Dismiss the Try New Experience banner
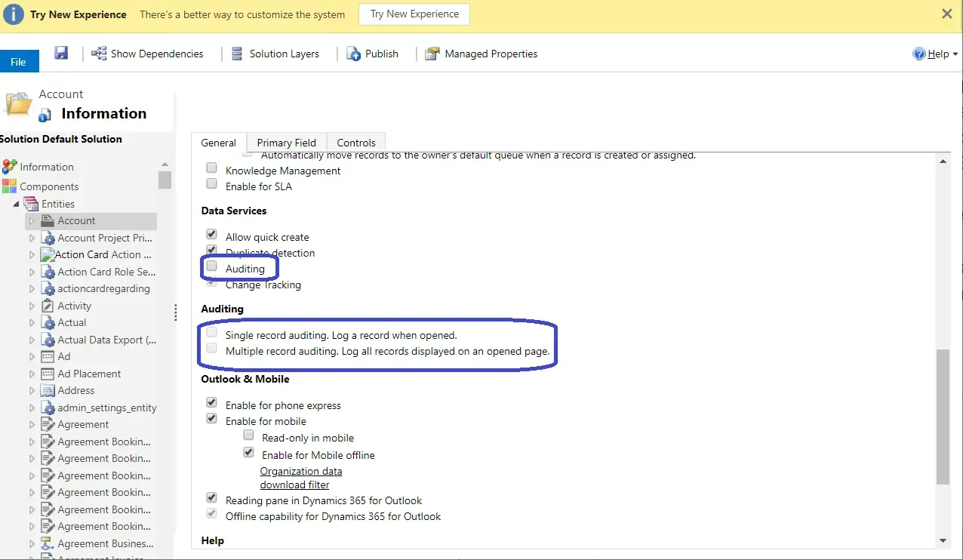 pyautogui.click(x=947, y=14)
